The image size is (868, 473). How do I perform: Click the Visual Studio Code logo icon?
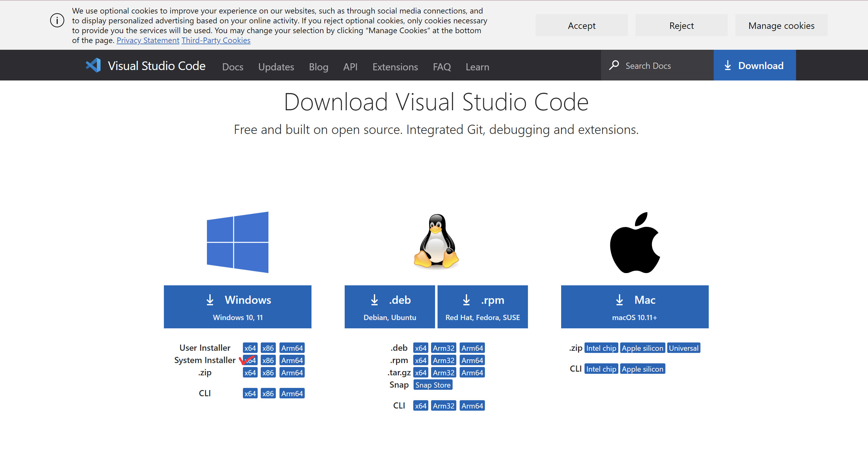(x=93, y=65)
